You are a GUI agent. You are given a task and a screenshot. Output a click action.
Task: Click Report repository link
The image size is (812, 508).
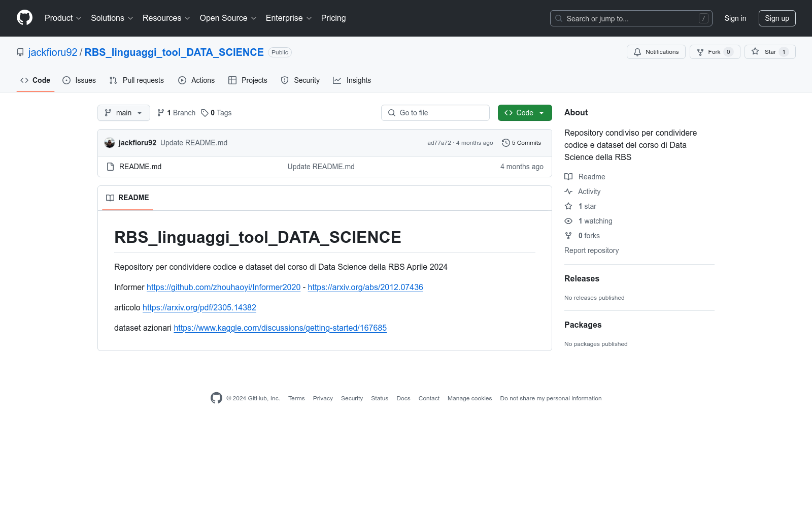pyautogui.click(x=591, y=250)
